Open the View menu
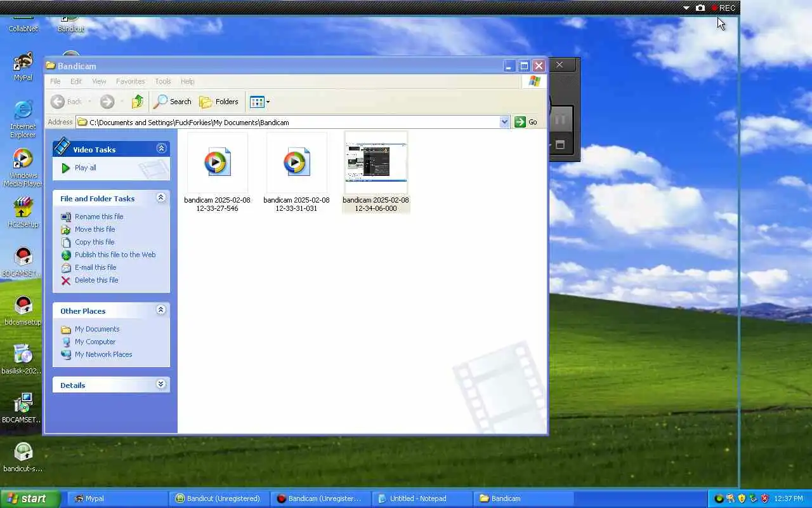812x508 pixels. pyautogui.click(x=99, y=81)
